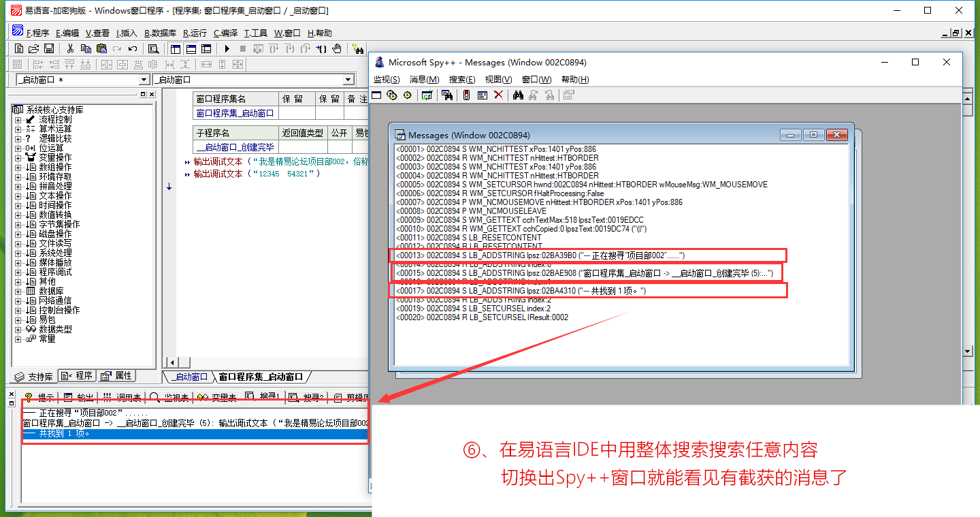980x517 pixels.
Task: Open the left _启动窗口 * combo box dropdown
Action: click(x=143, y=80)
